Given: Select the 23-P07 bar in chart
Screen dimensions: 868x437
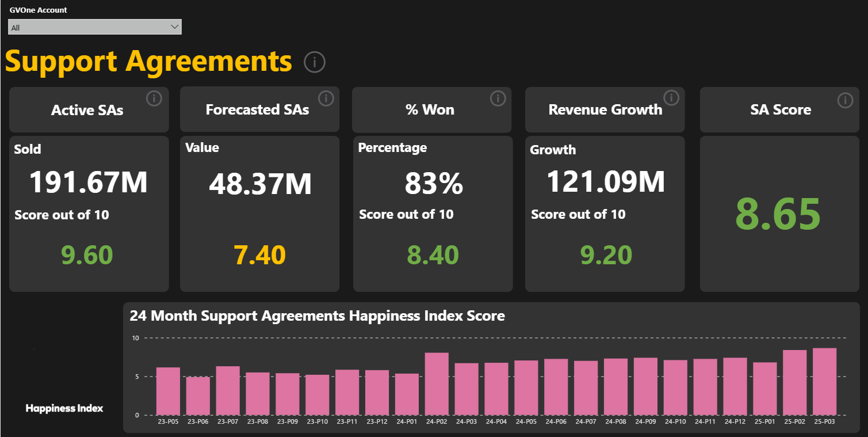Looking at the screenshot, I should click(x=228, y=390).
